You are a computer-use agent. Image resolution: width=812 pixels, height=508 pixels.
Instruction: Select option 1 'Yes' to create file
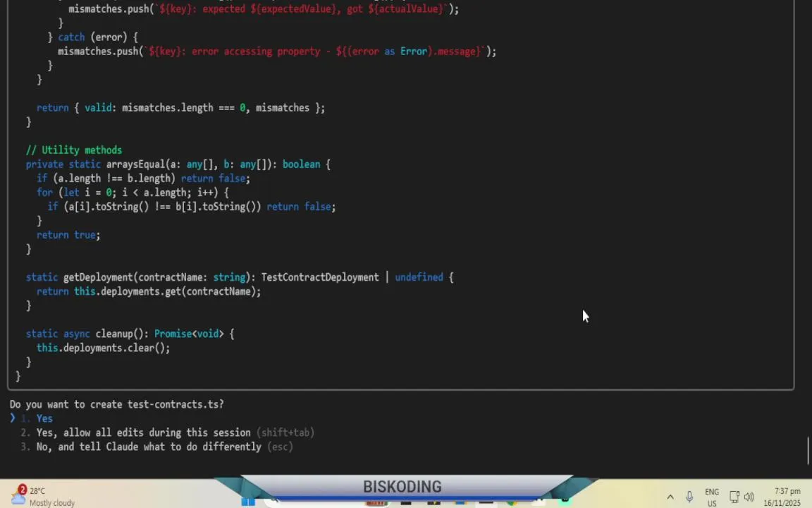tap(36, 418)
